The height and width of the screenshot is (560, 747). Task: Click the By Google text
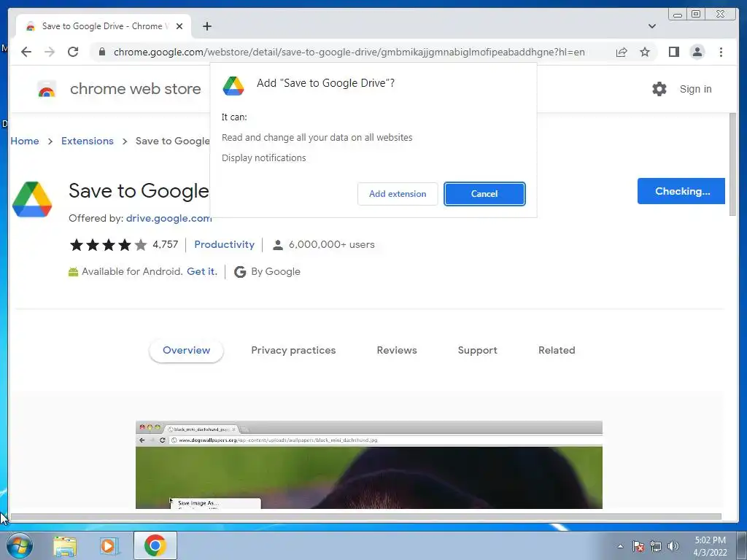(x=275, y=272)
